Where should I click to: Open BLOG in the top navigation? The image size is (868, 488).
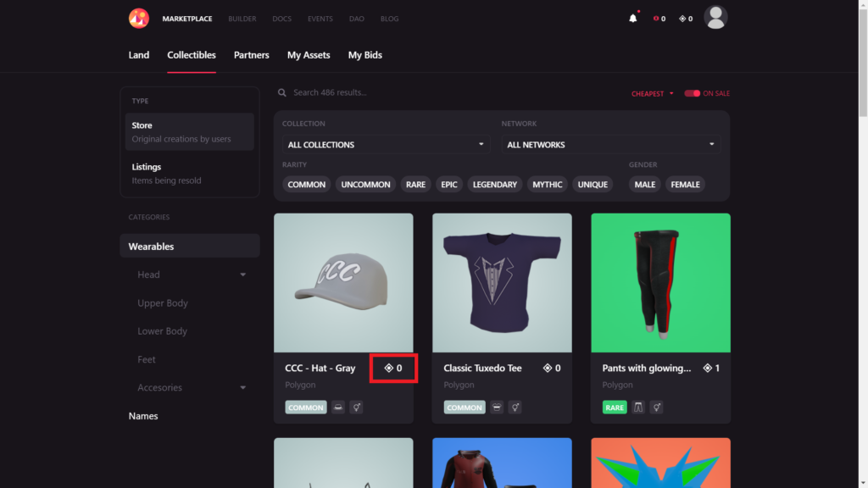tap(389, 19)
